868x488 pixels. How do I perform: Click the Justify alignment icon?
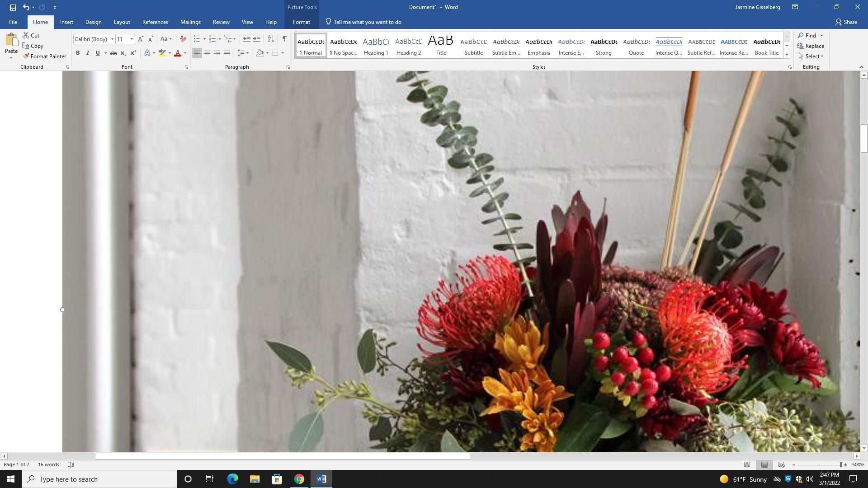point(227,53)
